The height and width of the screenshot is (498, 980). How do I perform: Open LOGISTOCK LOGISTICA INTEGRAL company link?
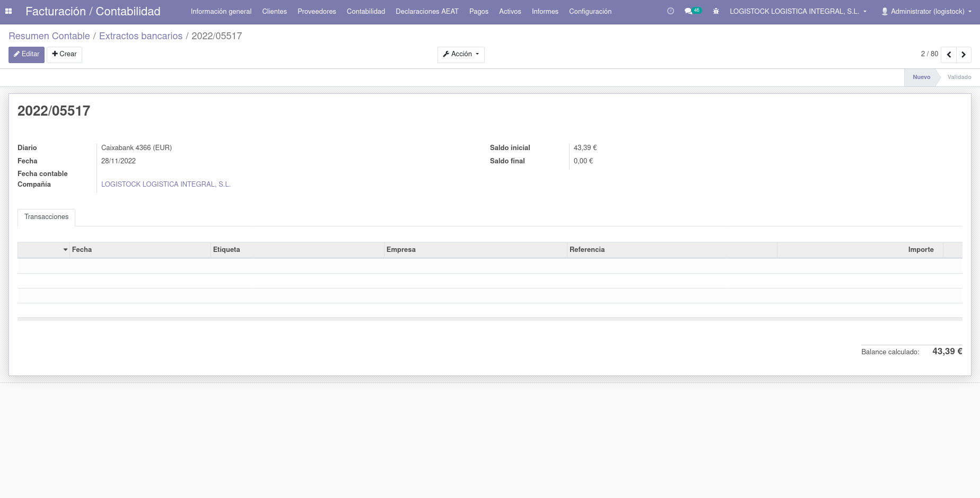pos(165,184)
